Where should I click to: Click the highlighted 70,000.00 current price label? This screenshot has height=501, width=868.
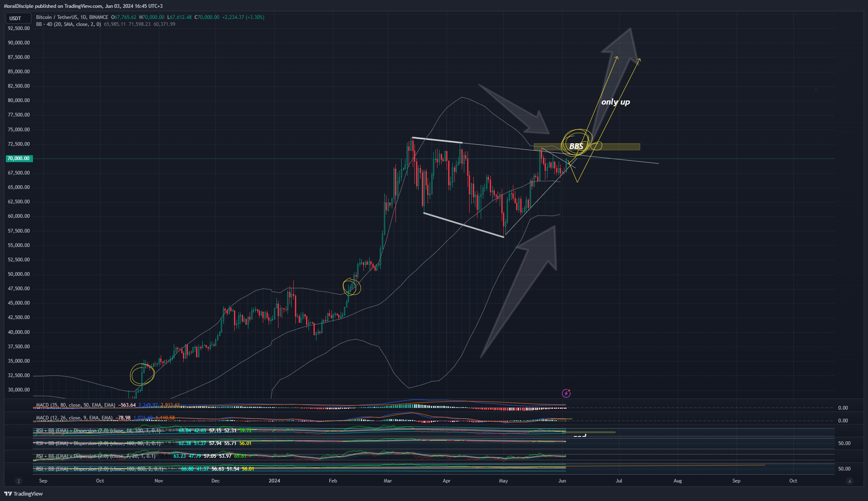19,158
